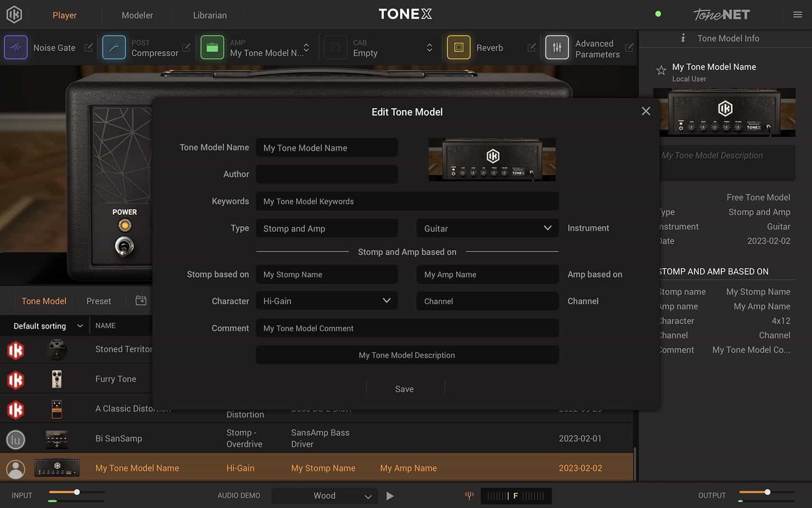Click Bi SanSamp device thumbnail

[x=57, y=439]
